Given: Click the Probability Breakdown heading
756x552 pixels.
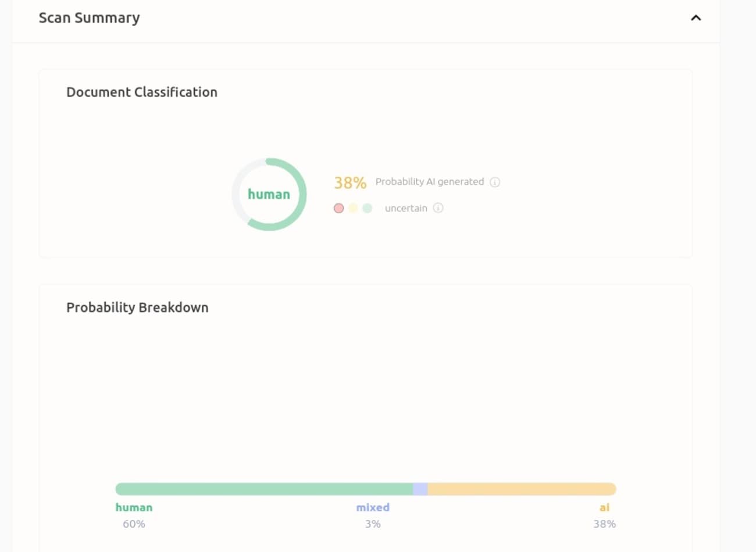Looking at the screenshot, I should pyautogui.click(x=137, y=307).
